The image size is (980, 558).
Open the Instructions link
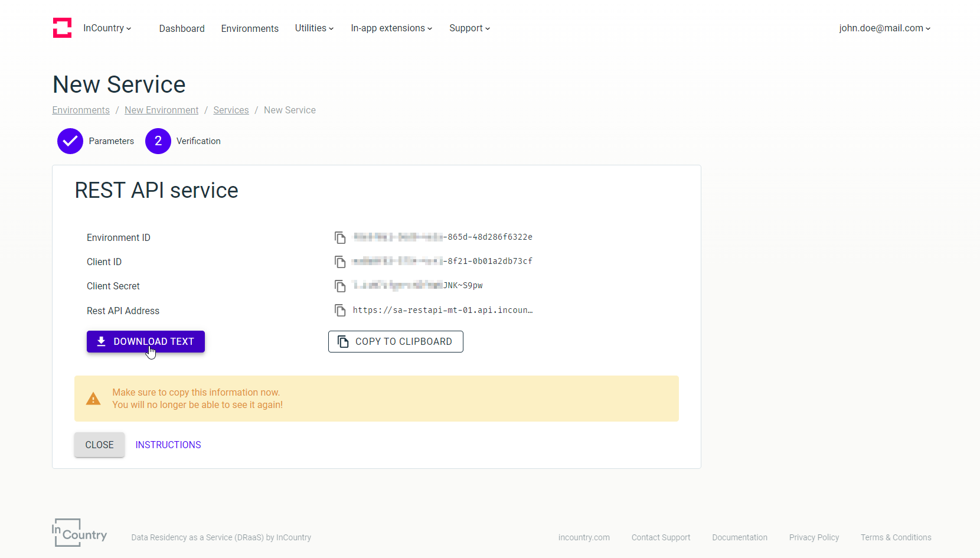pos(168,445)
